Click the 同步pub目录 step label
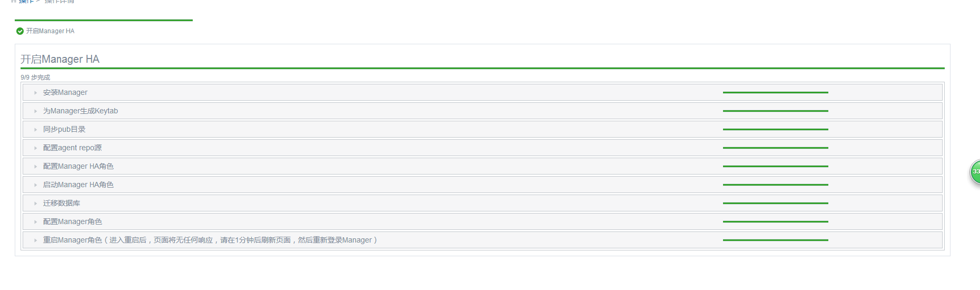This screenshot has height=290, width=980. pyautogui.click(x=64, y=129)
